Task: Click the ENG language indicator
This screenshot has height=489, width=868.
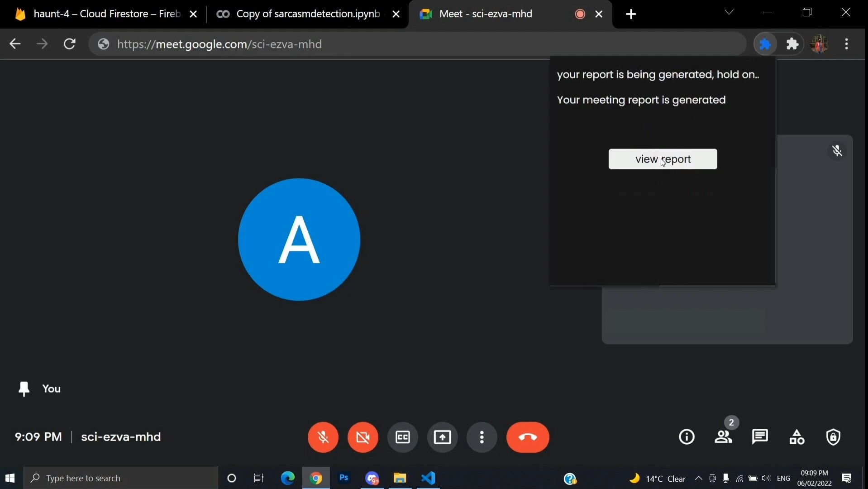Action: [x=784, y=478]
